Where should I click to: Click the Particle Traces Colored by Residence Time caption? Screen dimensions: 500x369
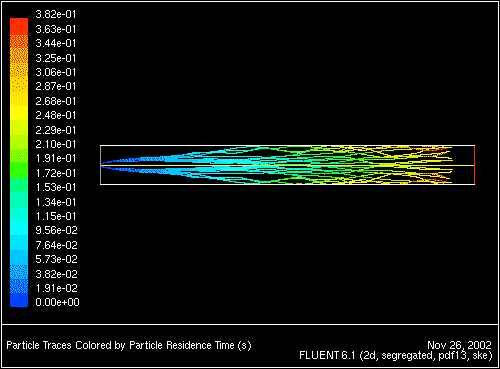point(129,345)
